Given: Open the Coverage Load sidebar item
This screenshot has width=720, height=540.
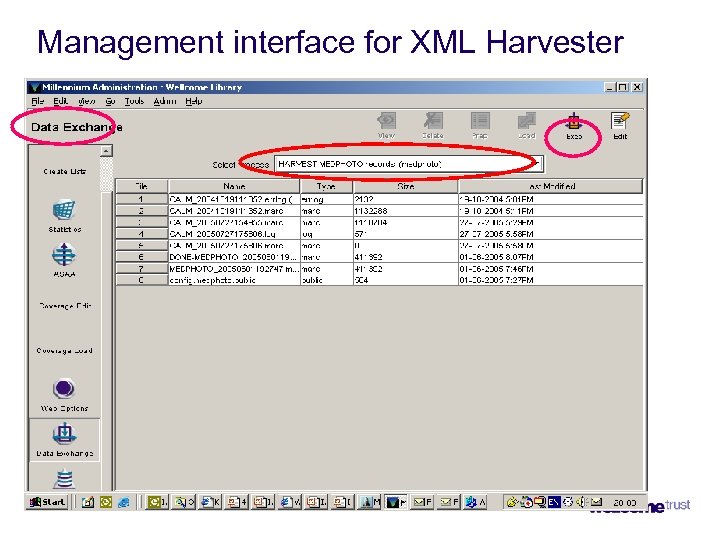Looking at the screenshot, I should [x=64, y=351].
